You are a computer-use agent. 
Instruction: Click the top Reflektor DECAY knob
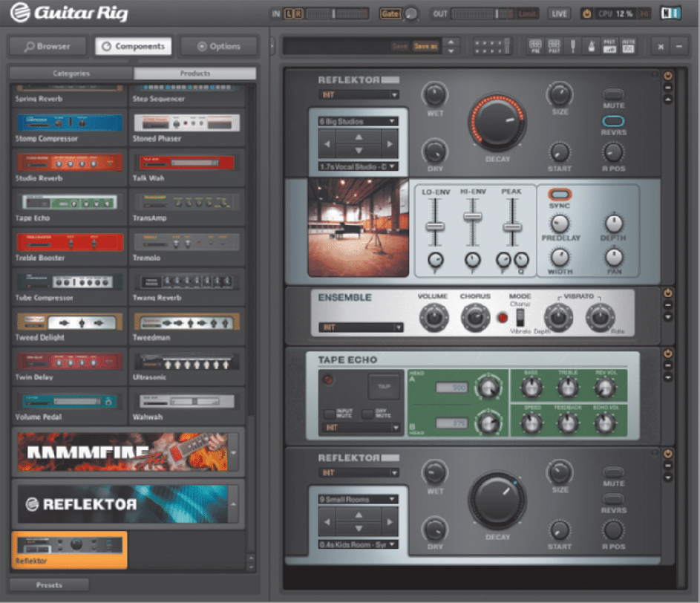tap(497, 122)
